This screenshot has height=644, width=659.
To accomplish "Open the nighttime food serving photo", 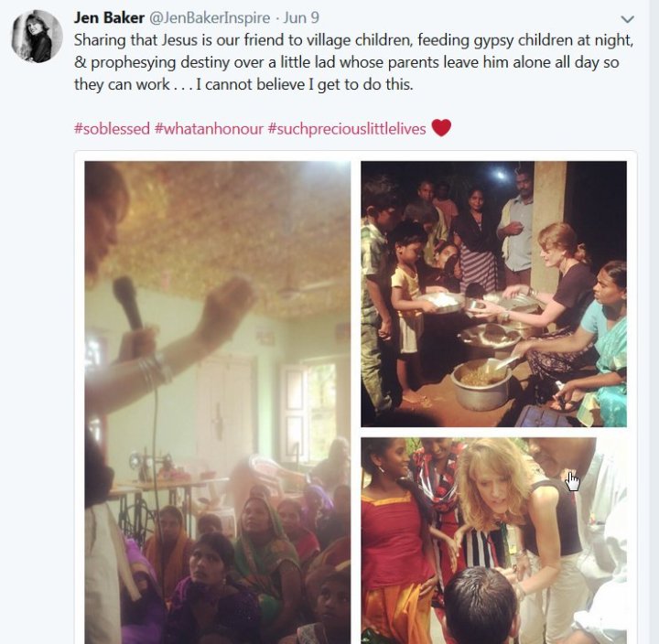I will [494, 294].
